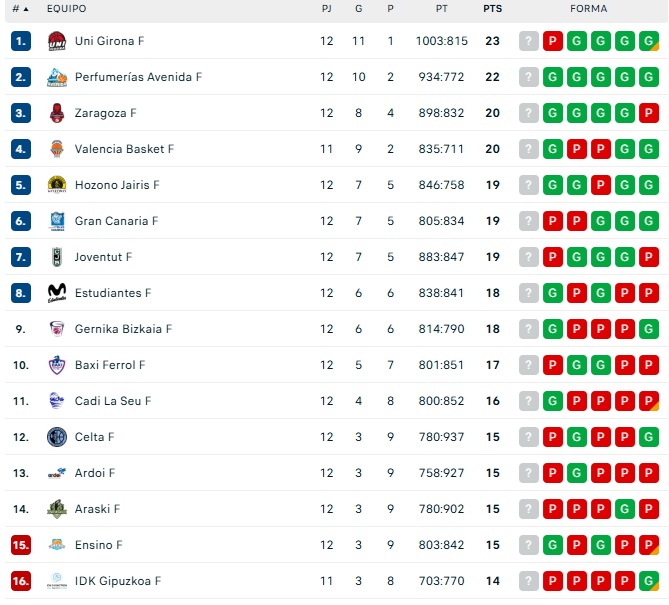This screenshot has width=669, height=605.
Task: Click the grey ? badge for Joventut F
Action: 529,257
